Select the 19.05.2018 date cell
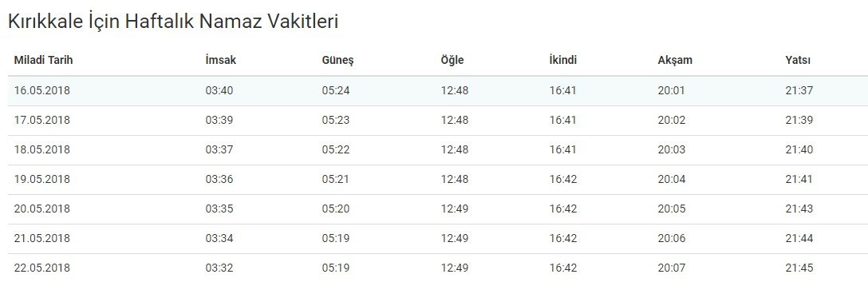Image resolution: width=868 pixels, height=290 pixels. point(42,180)
